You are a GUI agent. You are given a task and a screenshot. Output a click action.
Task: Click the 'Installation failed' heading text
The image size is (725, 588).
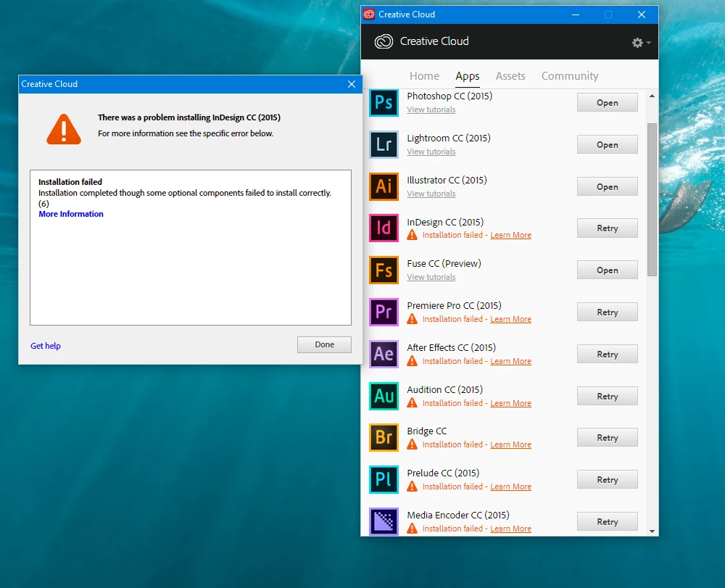coord(70,182)
